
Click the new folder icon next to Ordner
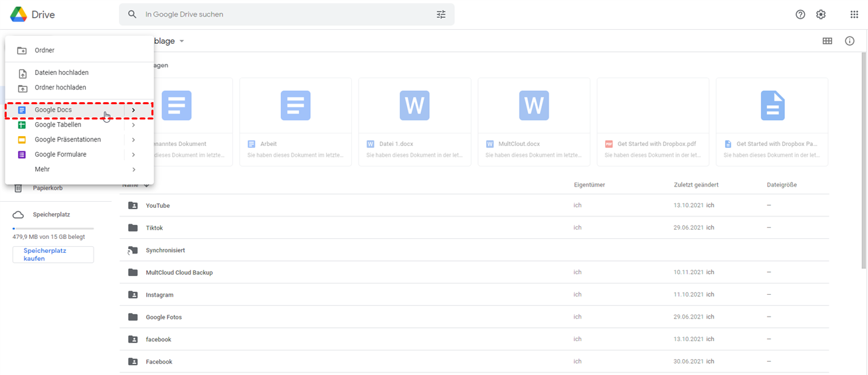pyautogui.click(x=22, y=50)
